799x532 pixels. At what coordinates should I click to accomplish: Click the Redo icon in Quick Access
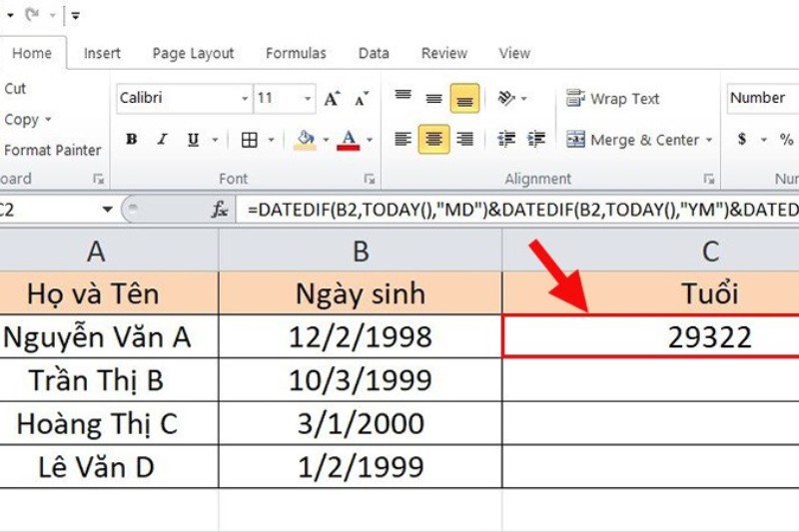32,15
